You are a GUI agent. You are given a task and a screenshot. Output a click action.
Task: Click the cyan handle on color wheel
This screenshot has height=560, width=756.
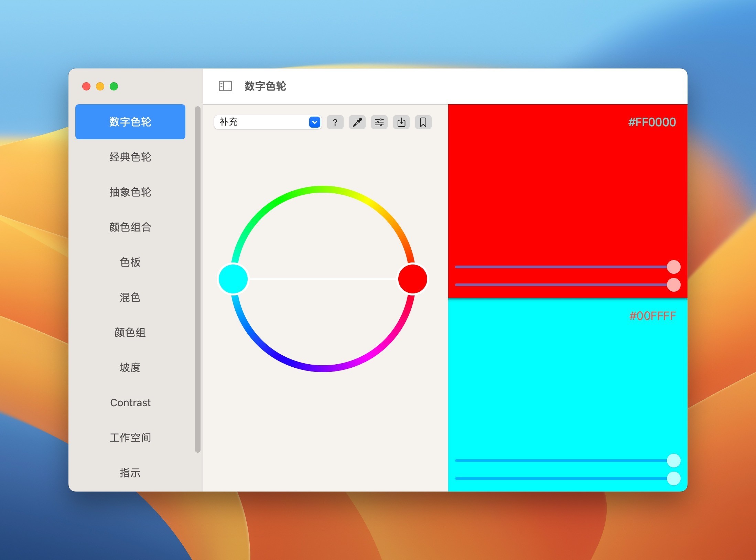click(233, 279)
